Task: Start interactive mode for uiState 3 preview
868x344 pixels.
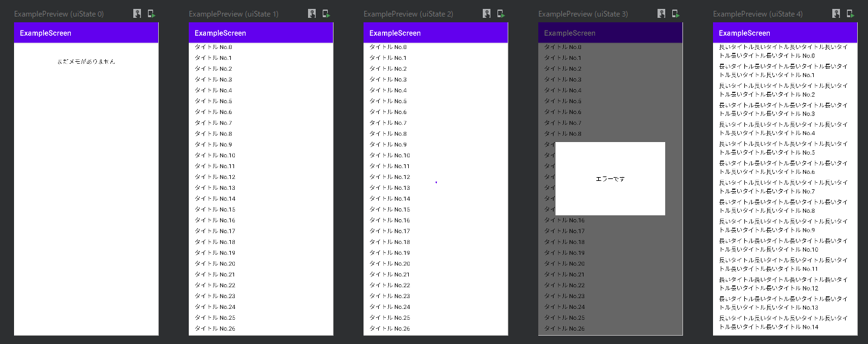Action: click(x=661, y=13)
